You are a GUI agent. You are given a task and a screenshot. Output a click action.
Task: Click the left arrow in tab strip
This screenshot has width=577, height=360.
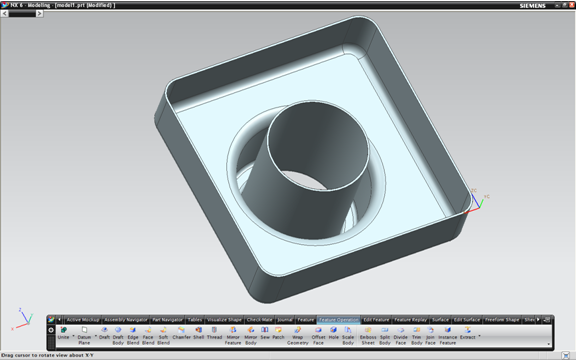[x=59, y=320]
